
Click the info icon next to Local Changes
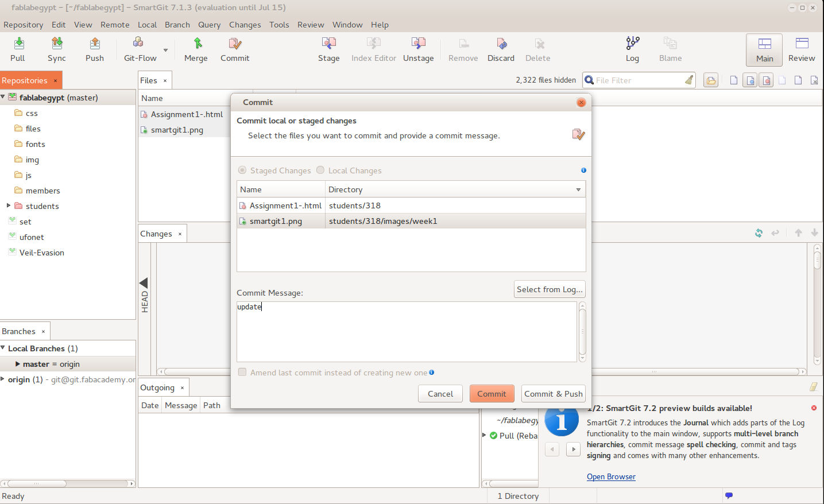[x=583, y=170]
